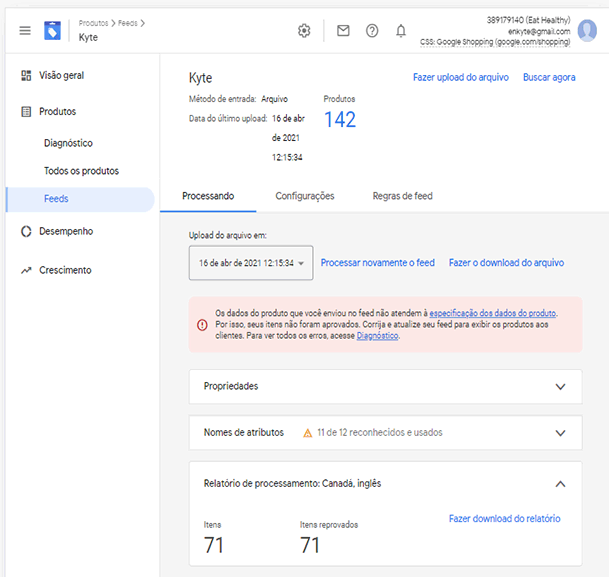The height and width of the screenshot is (577, 609).
Task: Open the notifications bell icon
Action: point(401,30)
